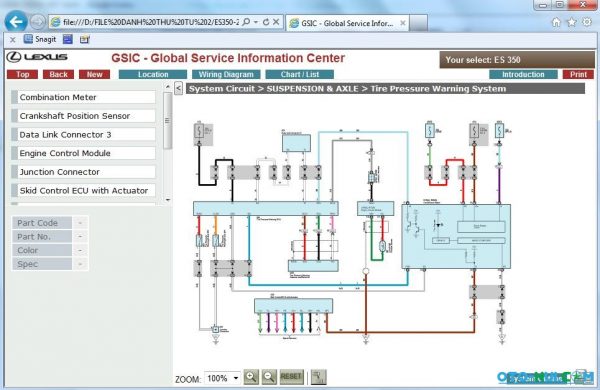
Task: Click the RESET zoom button
Action: click(291, 377)
